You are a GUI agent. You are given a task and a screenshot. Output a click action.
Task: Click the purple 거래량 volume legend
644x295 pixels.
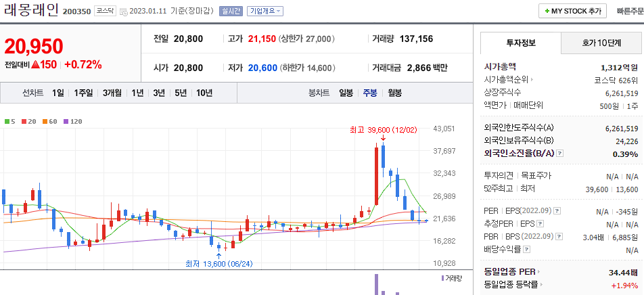pos(451,278)
